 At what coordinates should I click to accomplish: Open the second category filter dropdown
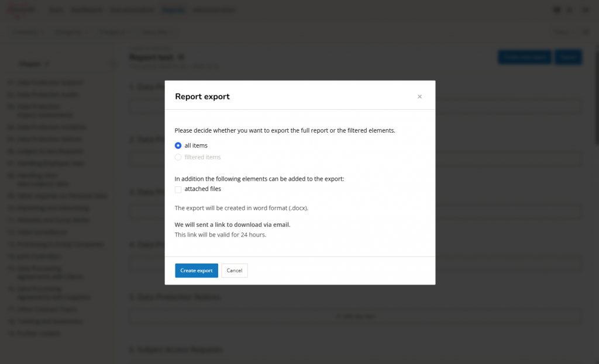[x=70, y=32]
